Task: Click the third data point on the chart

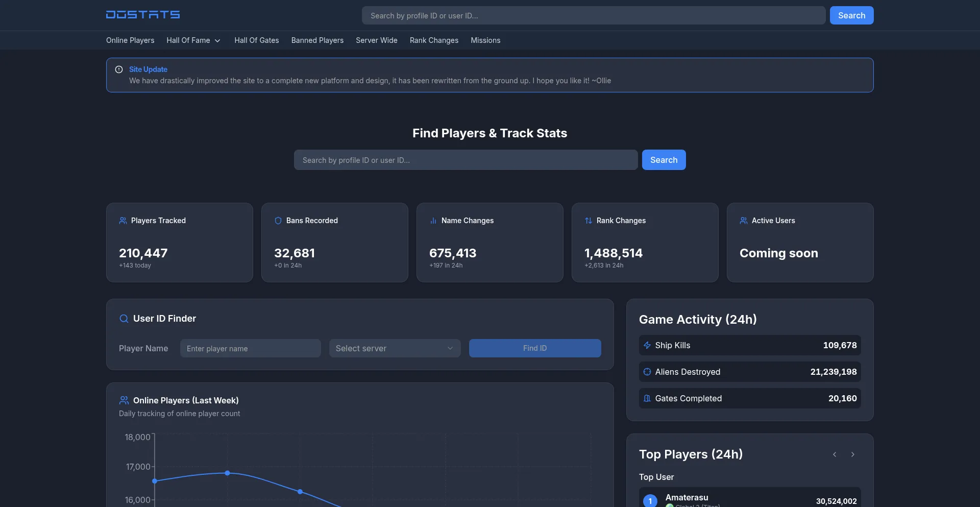Action: point(300,492)
